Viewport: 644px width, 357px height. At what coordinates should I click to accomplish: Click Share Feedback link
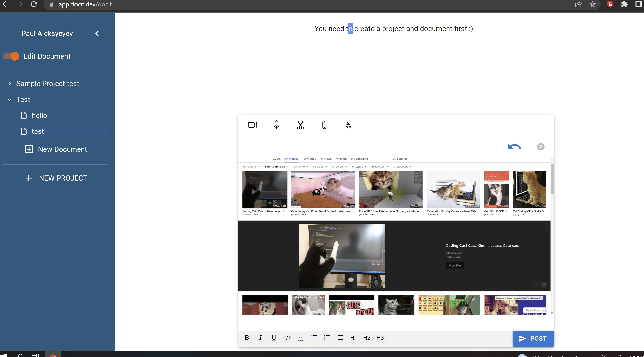[536, 311]
